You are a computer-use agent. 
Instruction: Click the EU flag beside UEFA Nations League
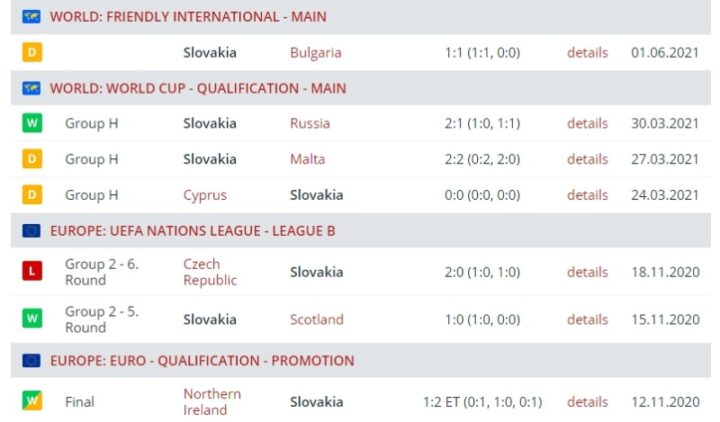pyautogui.click(x=31, y=231)
